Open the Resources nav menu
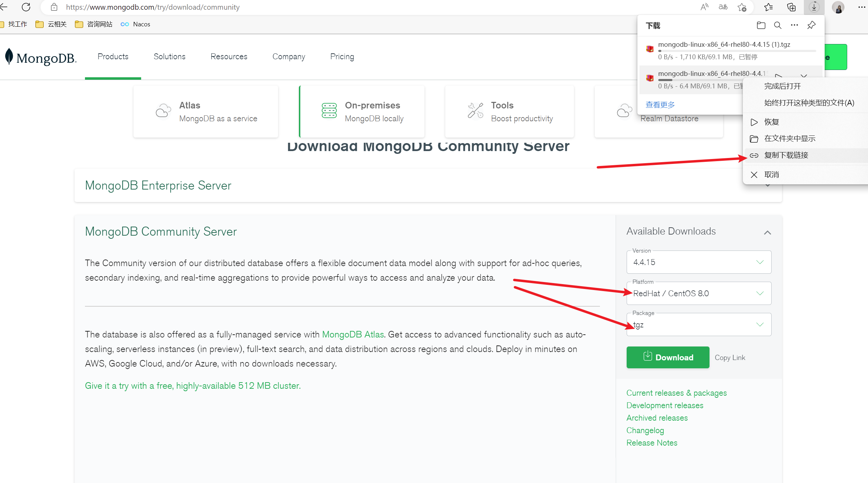868x483 pixels. 229,57
